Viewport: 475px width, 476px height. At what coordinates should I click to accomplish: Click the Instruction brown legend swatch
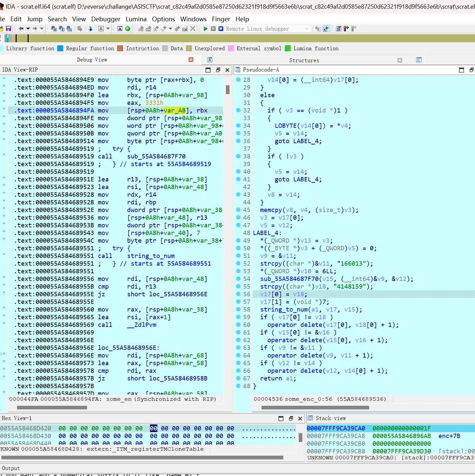[x=120, y=48]
